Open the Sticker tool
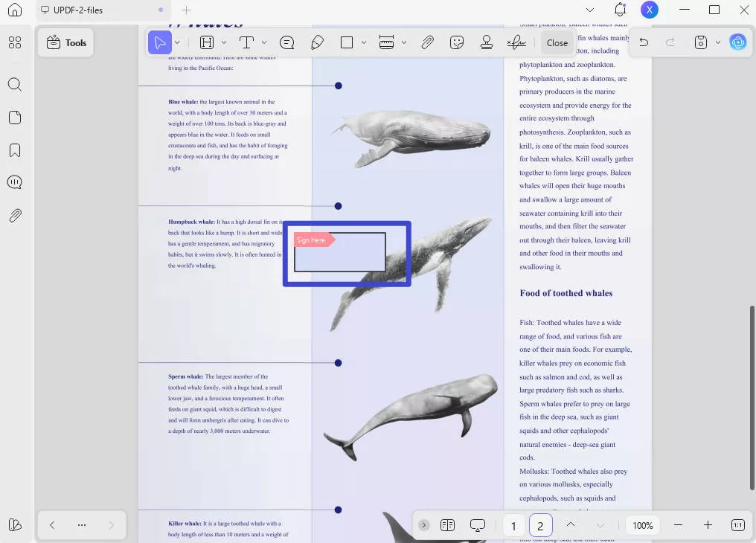 click(x=456, y=42)
